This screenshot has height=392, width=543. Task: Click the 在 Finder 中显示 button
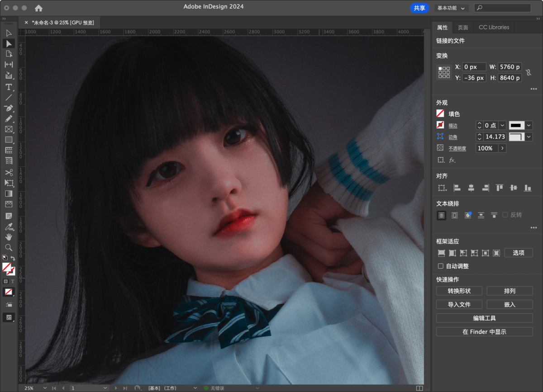point(485,332)
